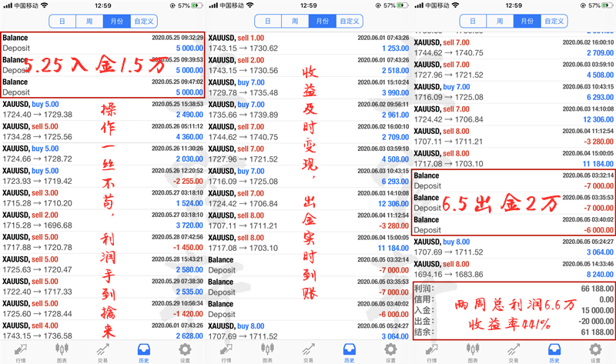This screenshot has height=364, width=616.
Task: Open 交易 trade tab on right phone screen
Action: coord(514,353)
